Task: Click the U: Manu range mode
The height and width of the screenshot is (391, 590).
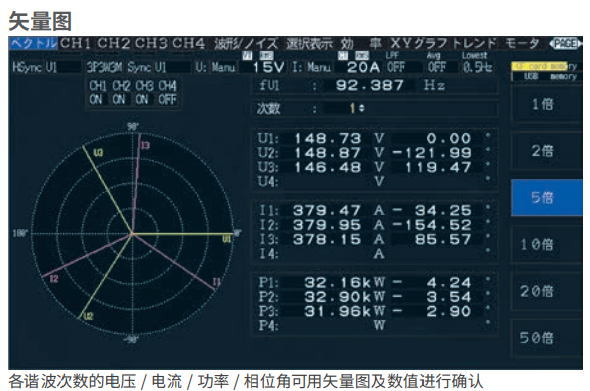Action: click(216, 68)
